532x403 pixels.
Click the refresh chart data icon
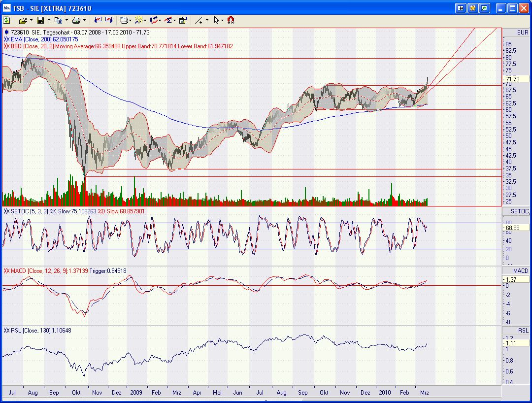click(x=7, y=20)
